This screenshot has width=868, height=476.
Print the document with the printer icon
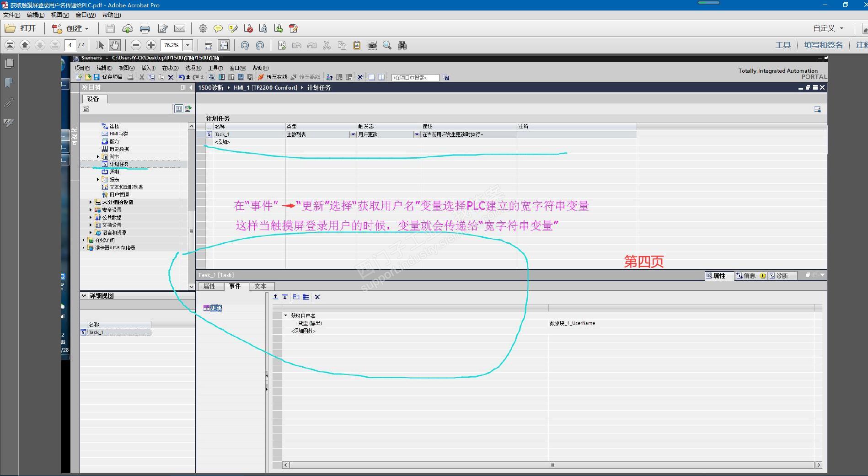(x=145, y=28)
